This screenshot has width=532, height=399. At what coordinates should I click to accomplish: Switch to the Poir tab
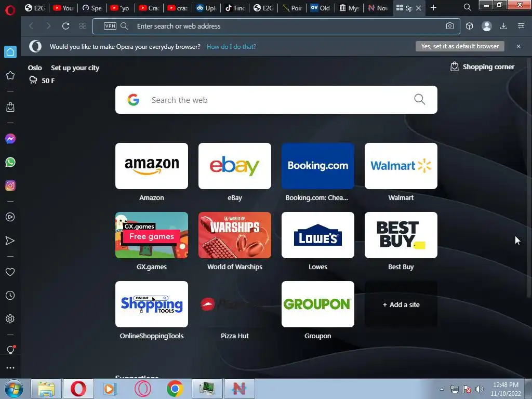(x=292, y=8)
